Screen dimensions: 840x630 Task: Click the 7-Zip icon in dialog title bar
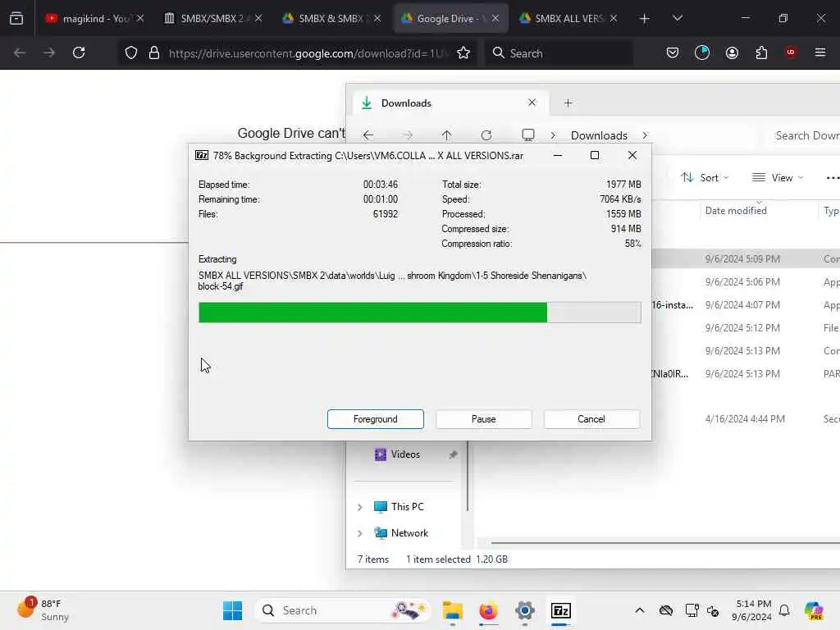[x=202, y=155]
